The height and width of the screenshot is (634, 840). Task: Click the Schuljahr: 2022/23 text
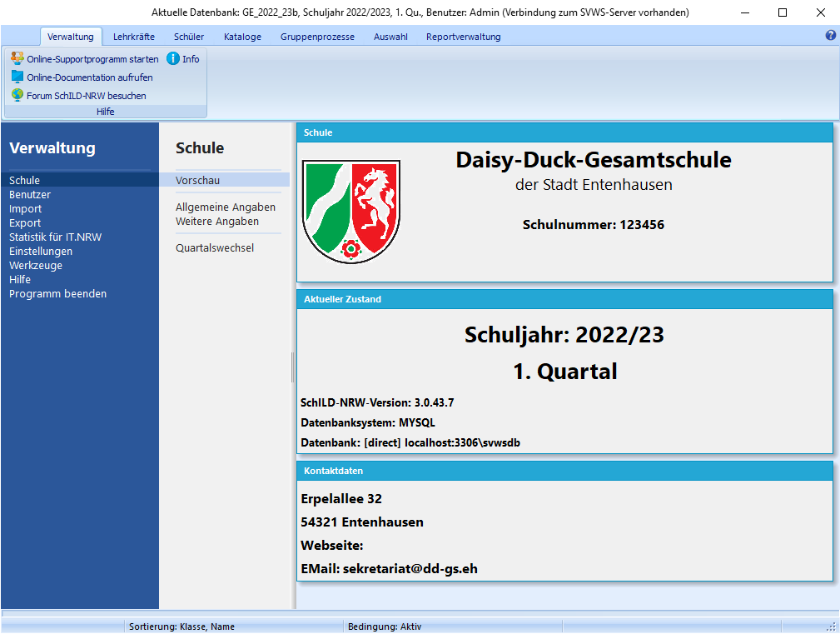point(564,335)
